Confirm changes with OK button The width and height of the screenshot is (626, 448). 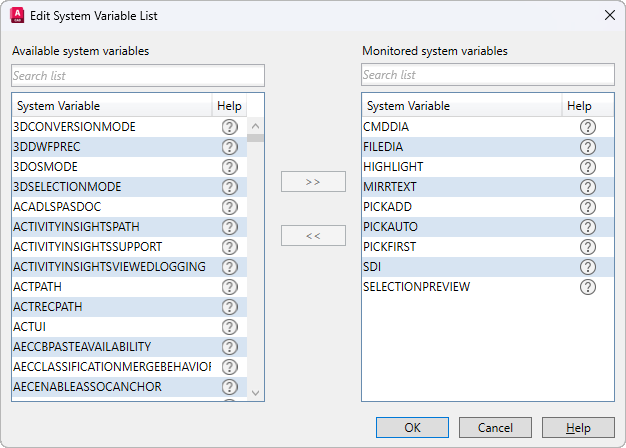413,428
